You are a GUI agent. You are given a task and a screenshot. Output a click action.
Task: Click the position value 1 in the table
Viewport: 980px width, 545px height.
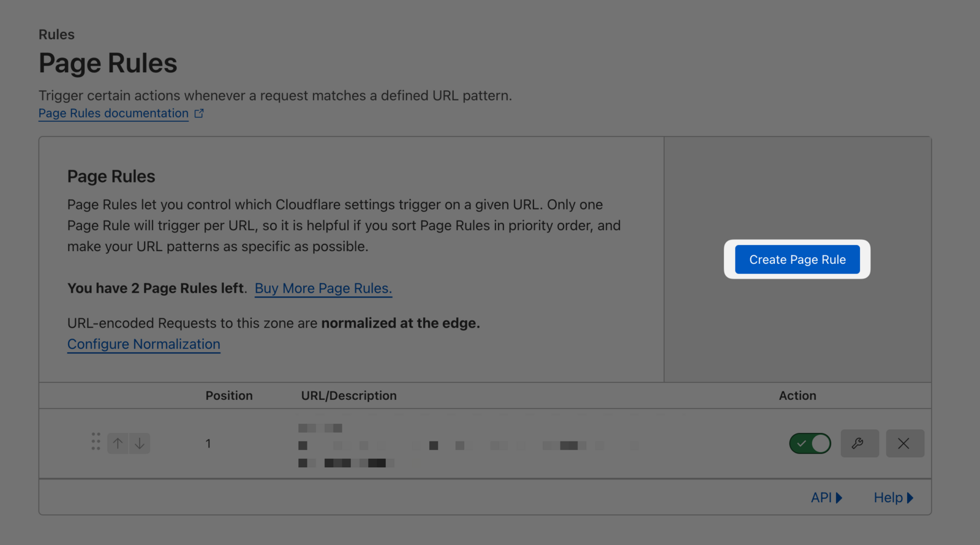[x=208, y=443]
